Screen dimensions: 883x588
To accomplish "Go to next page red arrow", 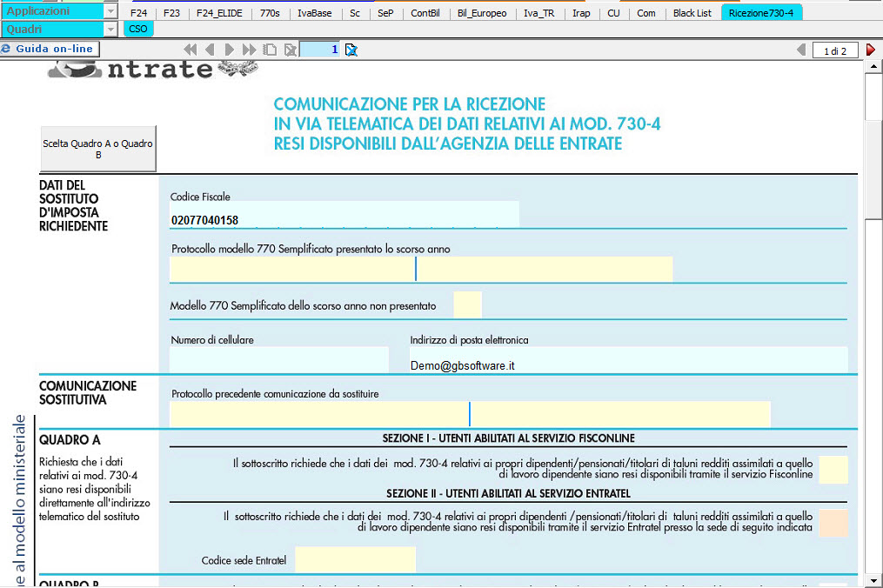I will point(871,50).
